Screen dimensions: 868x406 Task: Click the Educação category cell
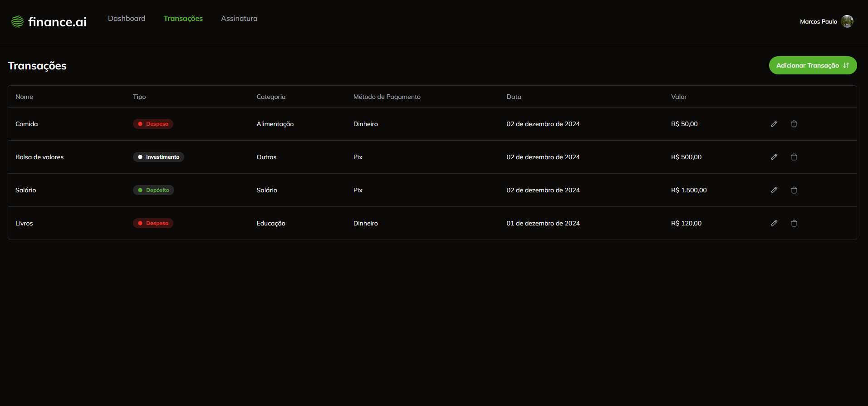(271, 223)
